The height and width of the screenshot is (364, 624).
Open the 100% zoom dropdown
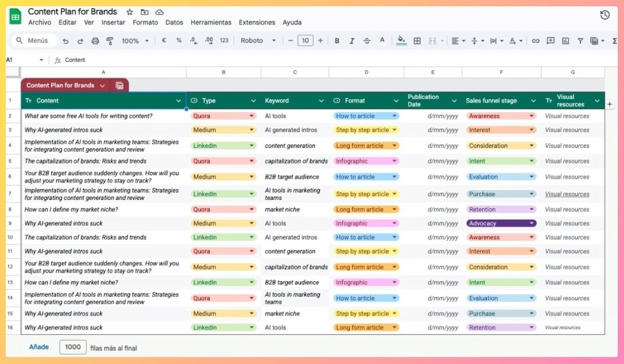(135, 41)
